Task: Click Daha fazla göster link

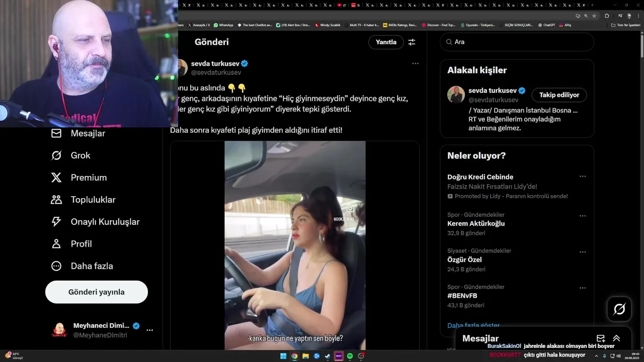Action: click(x=473, y=325)
